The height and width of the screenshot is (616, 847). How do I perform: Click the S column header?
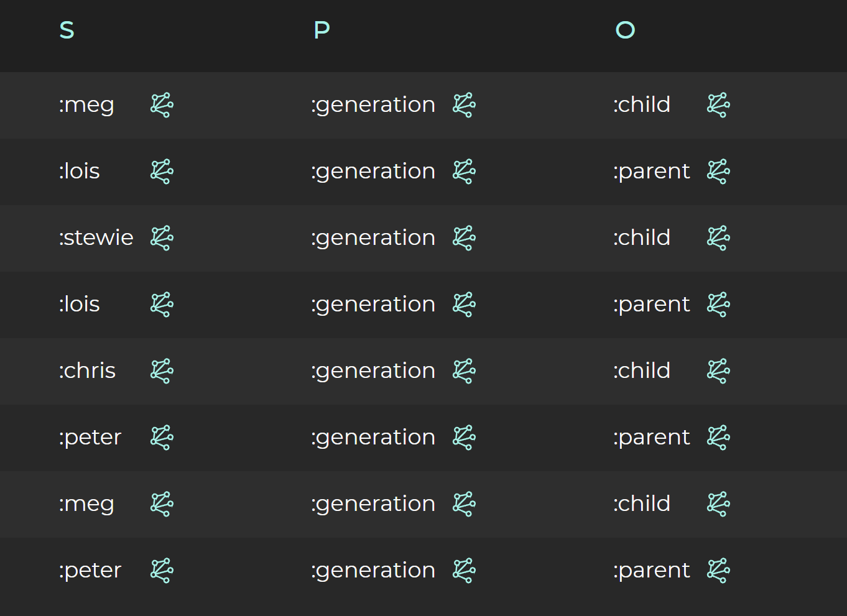67,30
